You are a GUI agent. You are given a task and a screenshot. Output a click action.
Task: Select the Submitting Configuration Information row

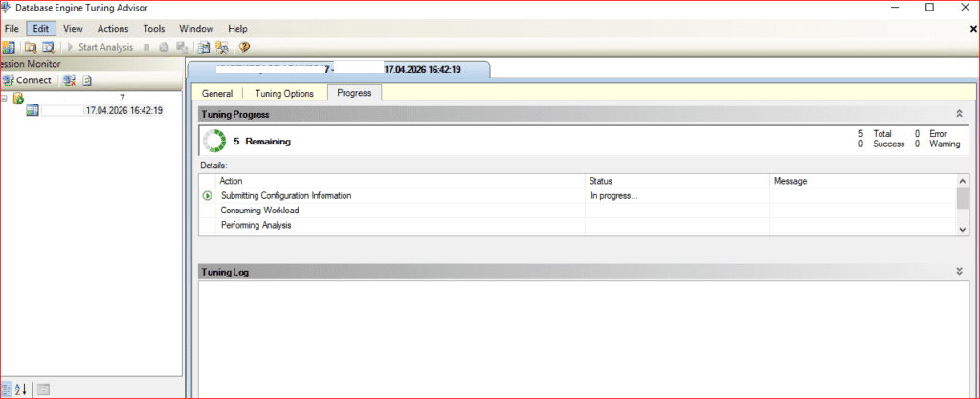pyautogui.click(x=286, y=195)
